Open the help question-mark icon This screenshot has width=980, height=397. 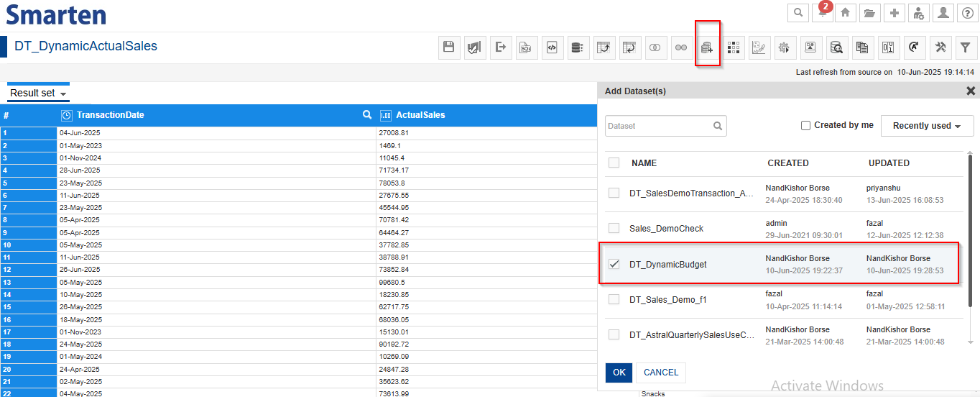coord(967,12)
